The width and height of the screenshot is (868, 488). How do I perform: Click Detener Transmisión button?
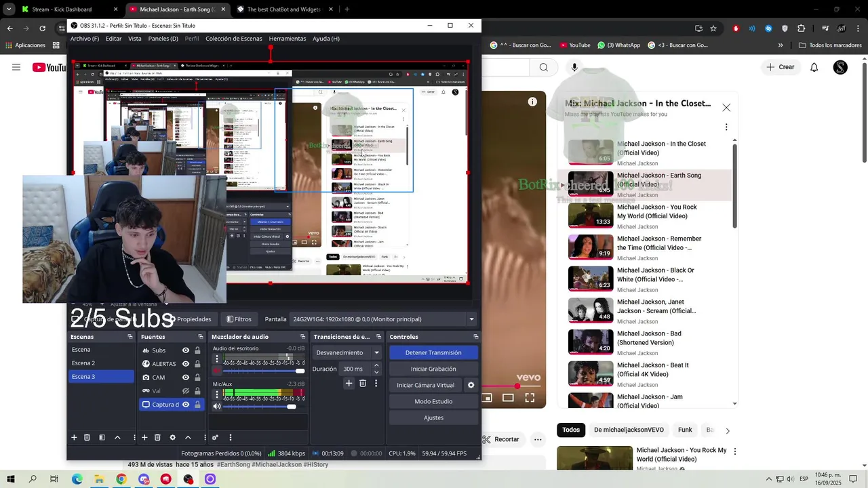point(433,352)
